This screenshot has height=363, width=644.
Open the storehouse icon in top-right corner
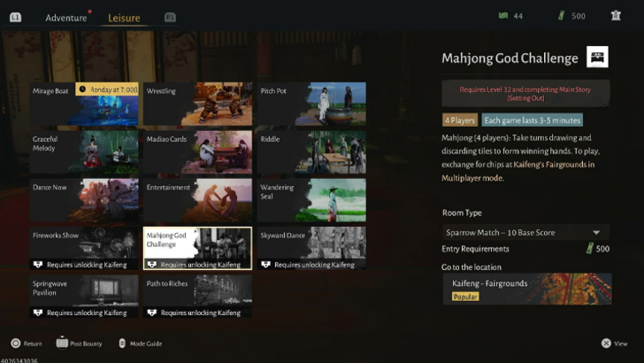616,16
